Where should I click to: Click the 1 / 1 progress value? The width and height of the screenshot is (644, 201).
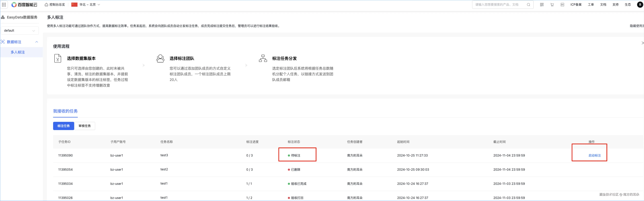[x=249, y=184]
